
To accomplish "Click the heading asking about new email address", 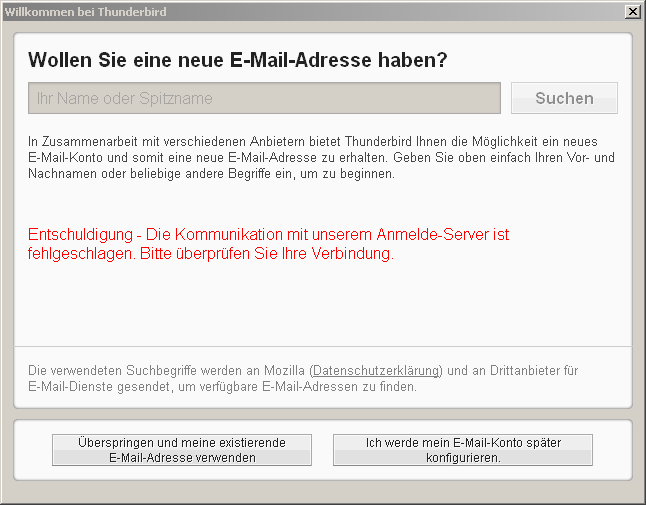I will coord(237,60).
